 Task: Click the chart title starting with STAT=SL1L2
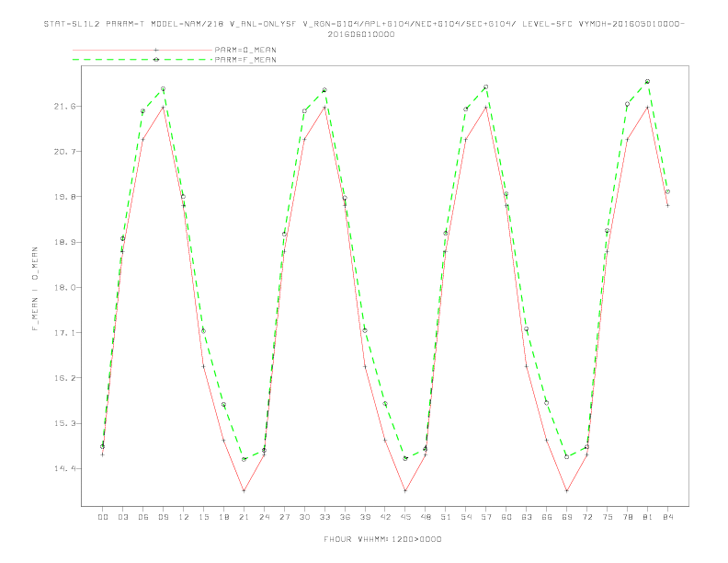tap(364, 24)
